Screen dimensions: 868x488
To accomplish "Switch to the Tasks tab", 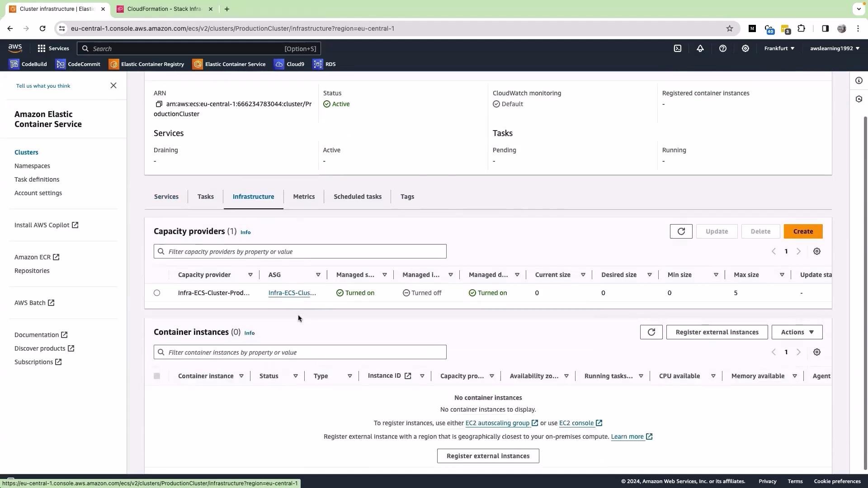I will pos(205,197).
